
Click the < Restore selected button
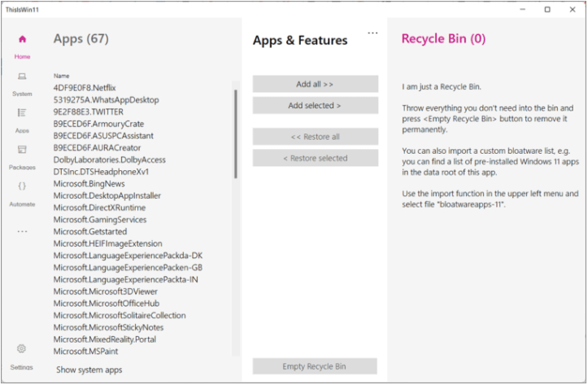click(x=315, y=158)
